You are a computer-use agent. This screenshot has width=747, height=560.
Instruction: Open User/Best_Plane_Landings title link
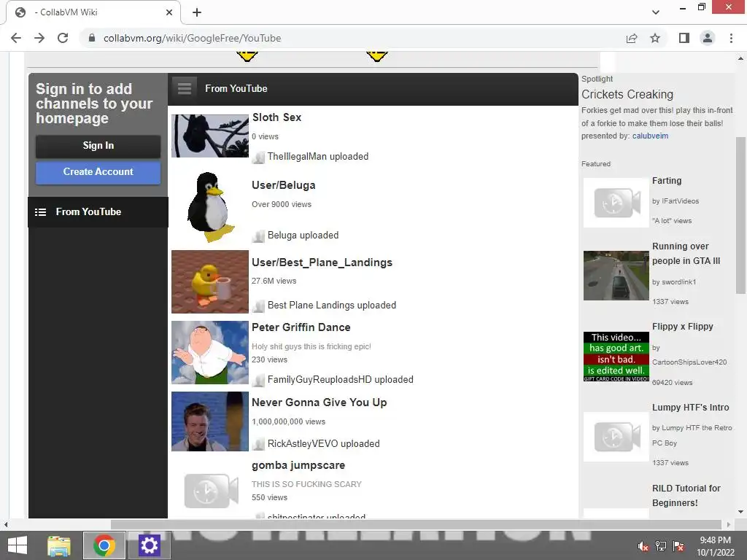pos(322,262)
